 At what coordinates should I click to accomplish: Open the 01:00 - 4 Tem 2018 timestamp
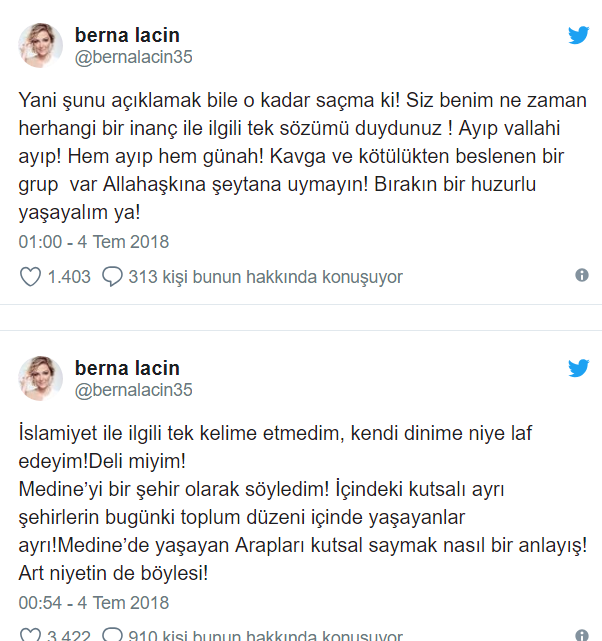click(94, 242)
